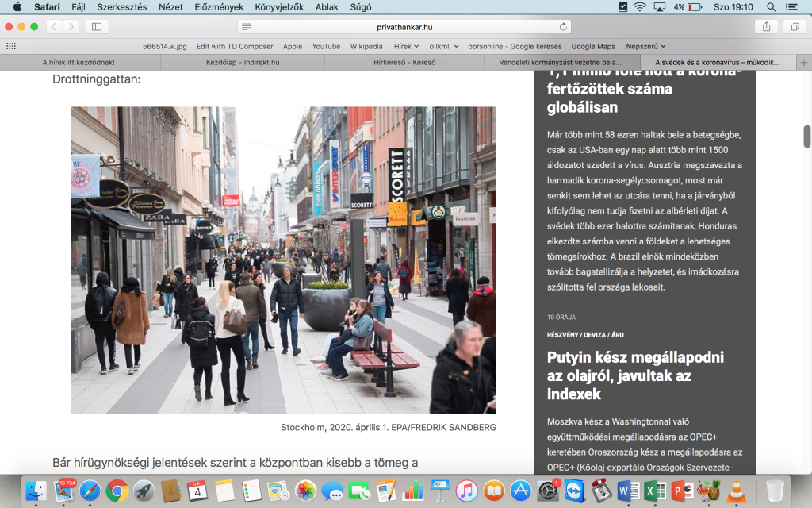The width and height of the screenshot is (812, 508).
Task: Expand the Népszerű bookmarks folder
Action: coord(645,46)
